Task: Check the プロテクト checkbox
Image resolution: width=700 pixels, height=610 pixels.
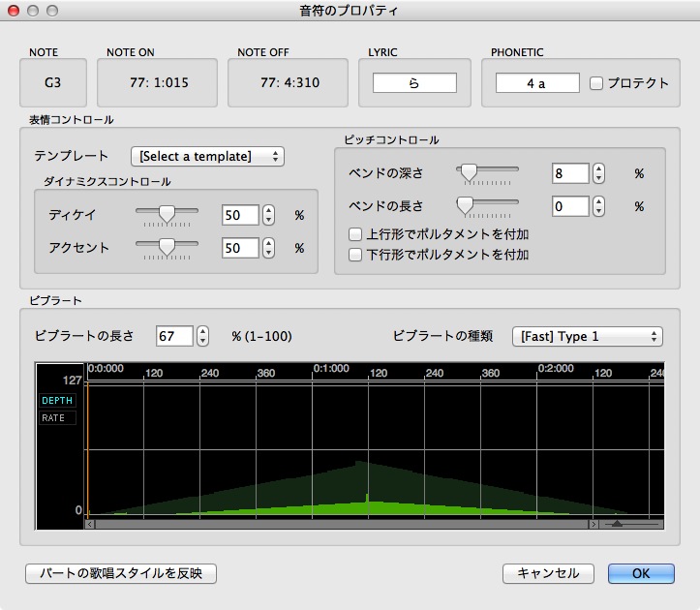Action: (596, 83)
